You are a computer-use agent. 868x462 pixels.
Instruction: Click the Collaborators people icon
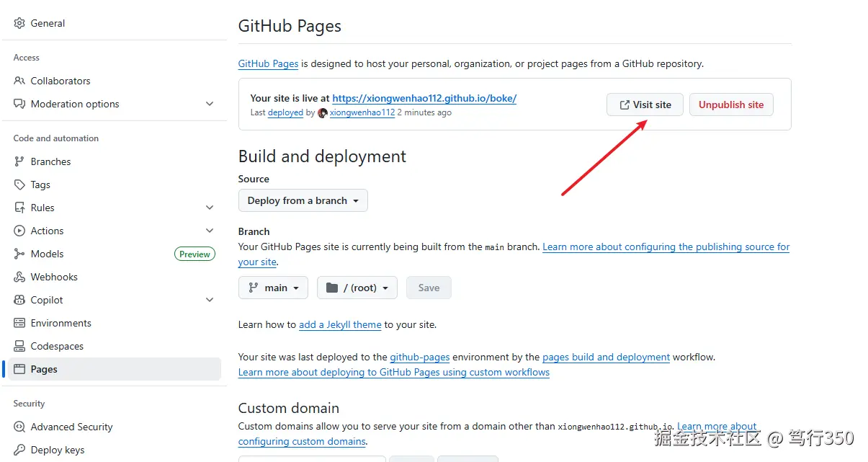[x=19, y=81]
